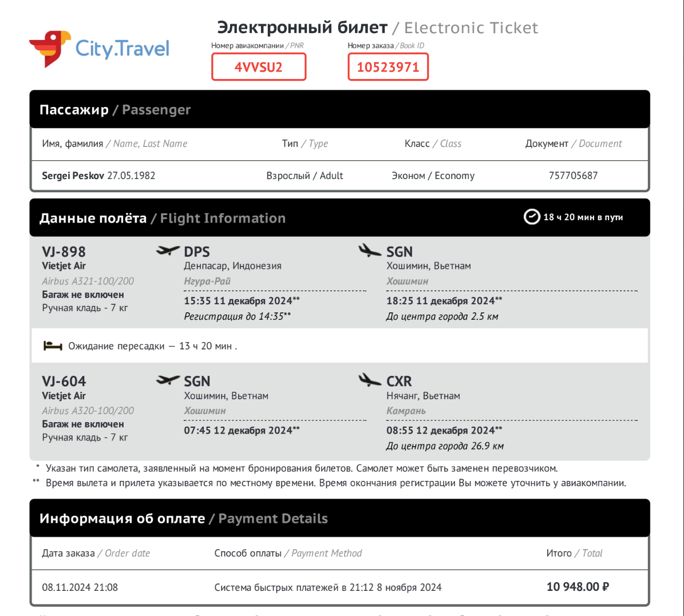Click the total price 10 948.00 ₽

[x=578, y=587]
